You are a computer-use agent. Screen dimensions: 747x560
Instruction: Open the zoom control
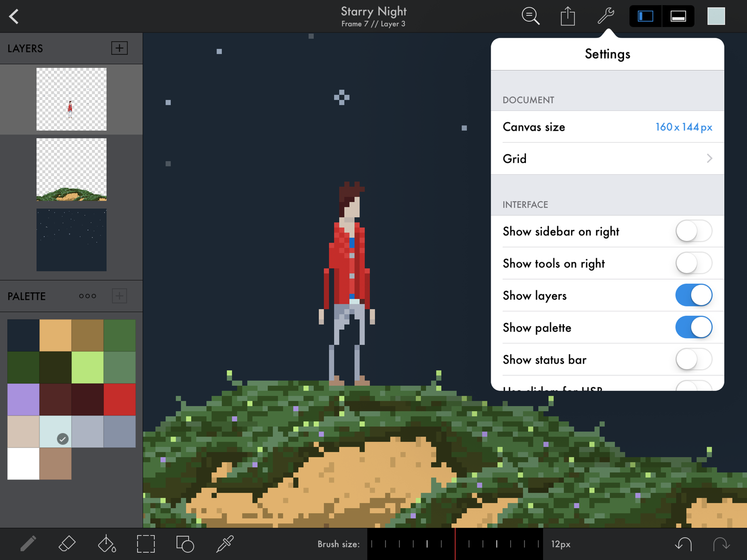[531, 16]
